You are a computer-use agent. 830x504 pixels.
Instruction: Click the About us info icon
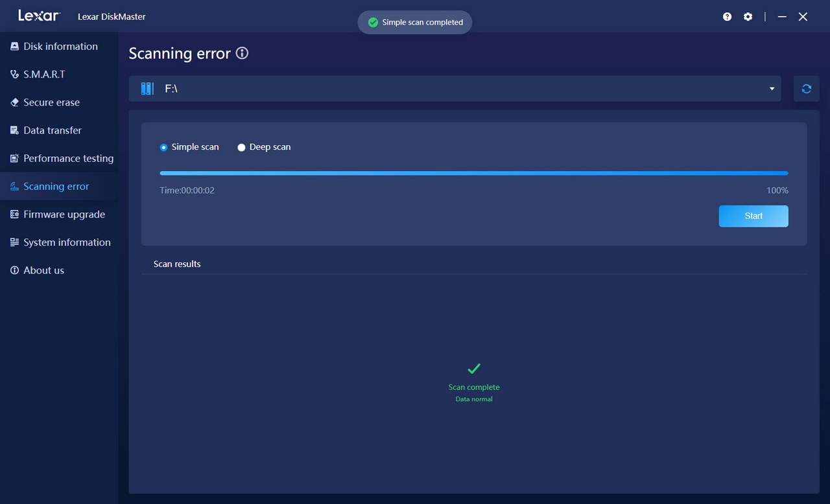pyautogui.click(x=14, y=270)
